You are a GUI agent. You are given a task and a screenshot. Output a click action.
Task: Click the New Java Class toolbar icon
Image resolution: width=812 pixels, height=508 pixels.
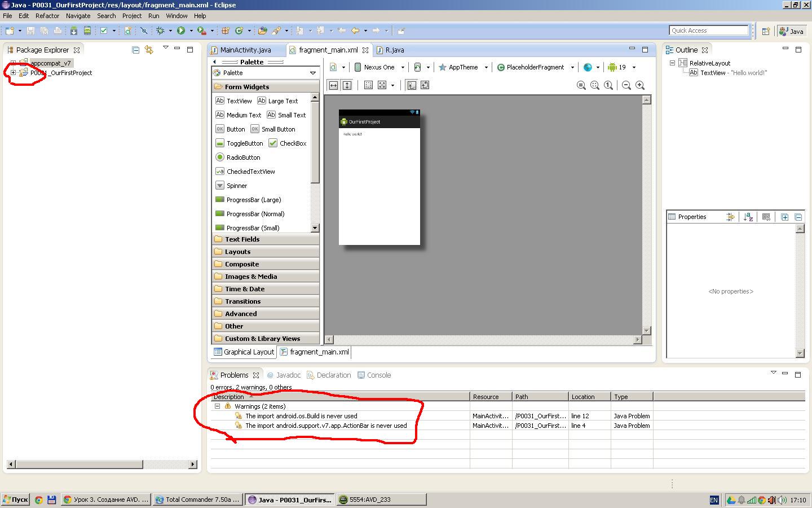click(239, 30)
